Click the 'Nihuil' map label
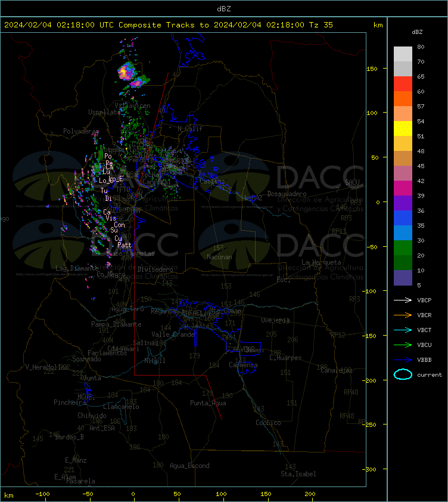The image size is (448, 502). (x=155, y=361)
